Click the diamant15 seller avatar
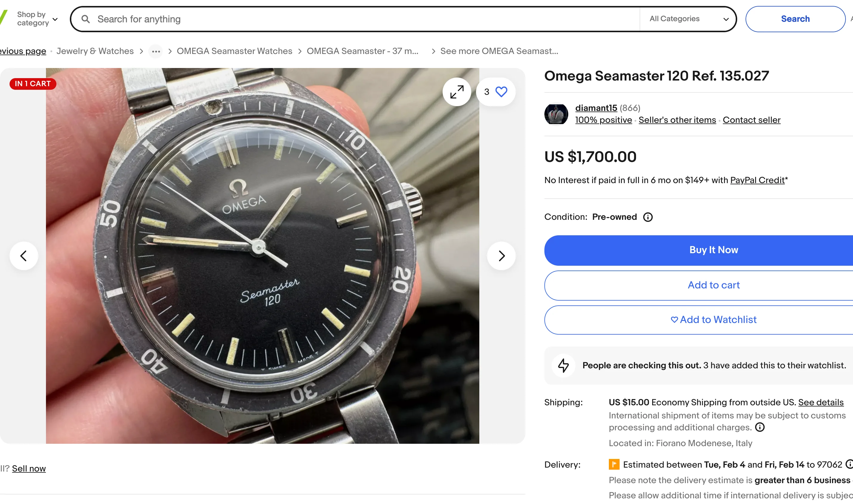This screenshot has width=853, height=504. 556,114
